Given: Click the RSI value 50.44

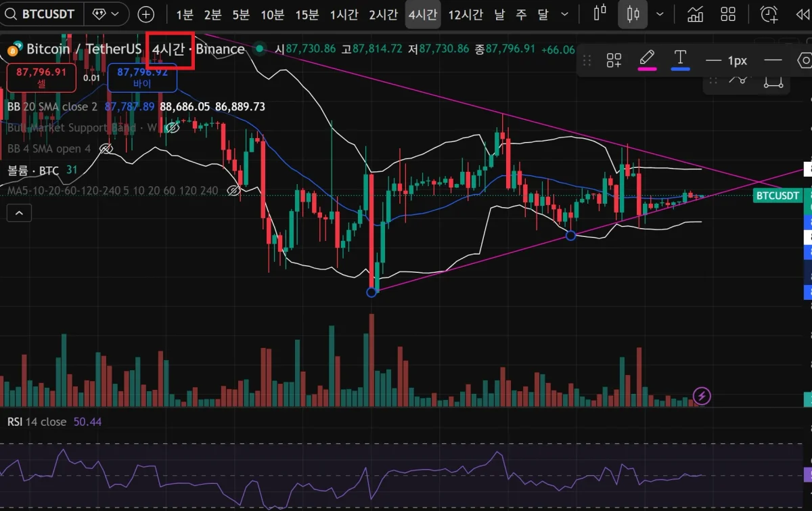Looking at the screenshot, I should [87, 422].
